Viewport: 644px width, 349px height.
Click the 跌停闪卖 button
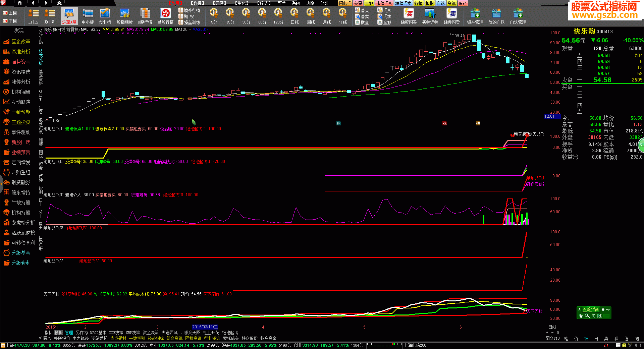[x=403, y=3]
